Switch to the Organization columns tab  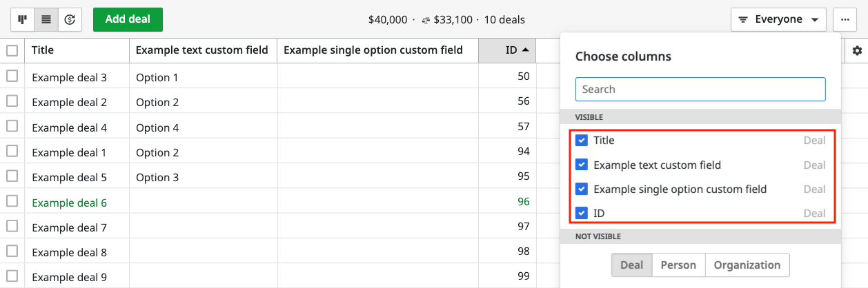coord(747,265)
